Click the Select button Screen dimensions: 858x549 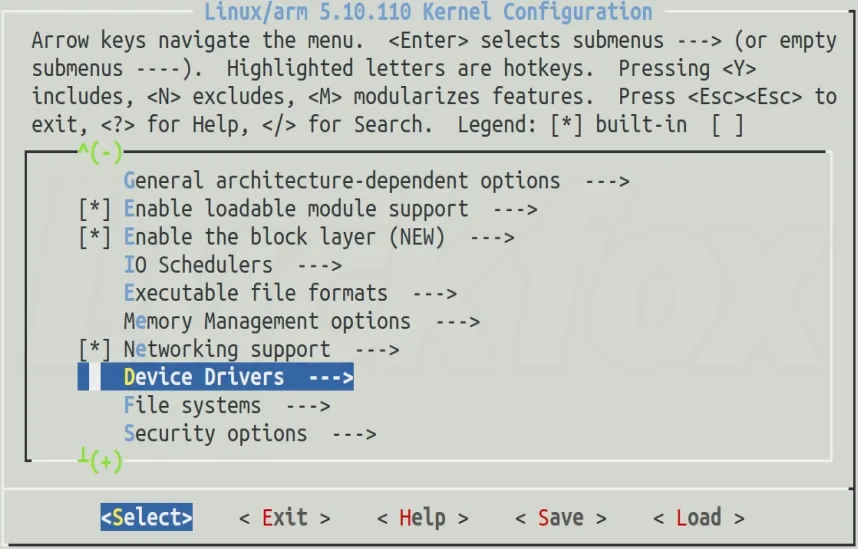[x=147, y=517]
